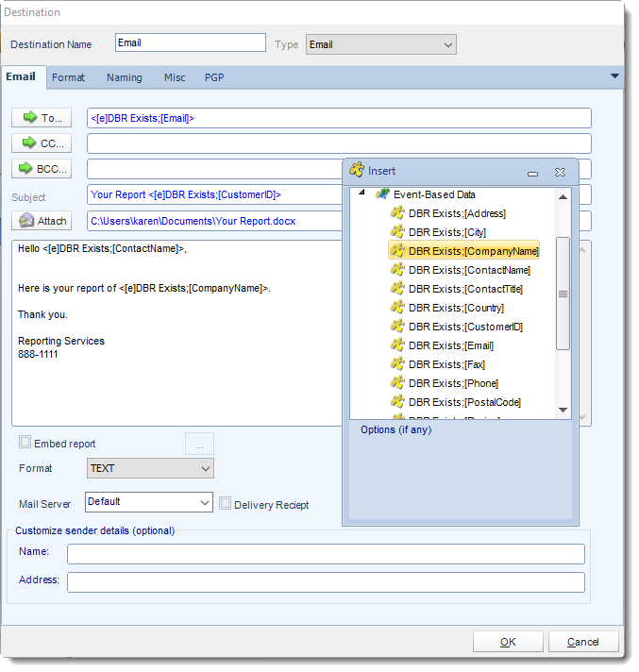The height and width of the screenshot is (672, 639).
Task: Select the DBR Exists;[Fax] text label
Action: [x=447, y=364]
